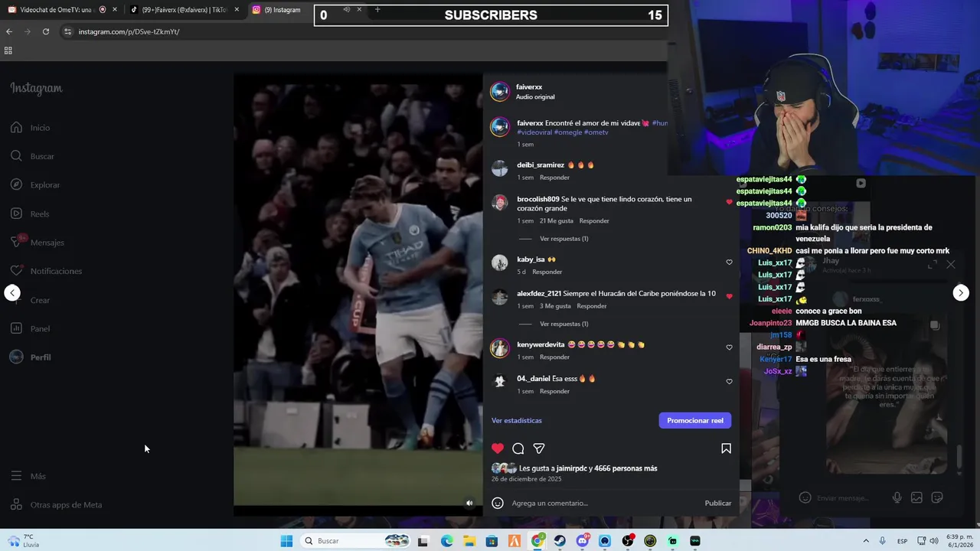Expand replies under brocolish809 comment

coord(564,239)
